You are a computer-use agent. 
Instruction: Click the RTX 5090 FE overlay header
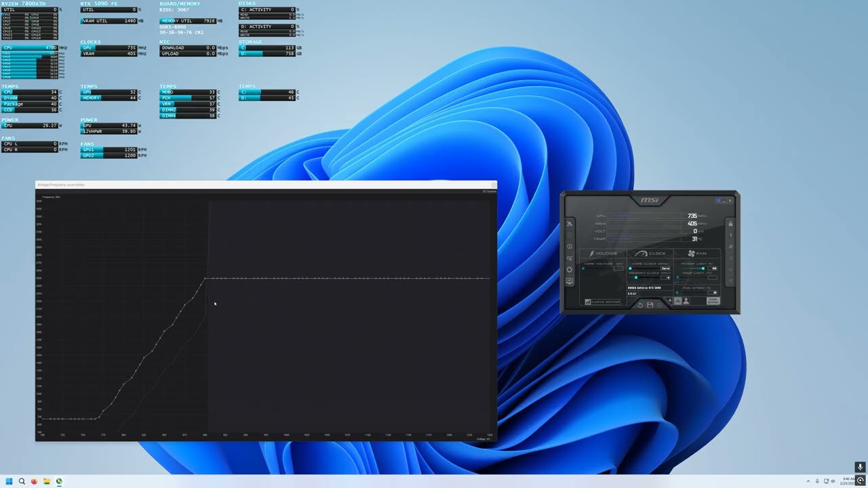pyautogui.click(x=99, y=3)
